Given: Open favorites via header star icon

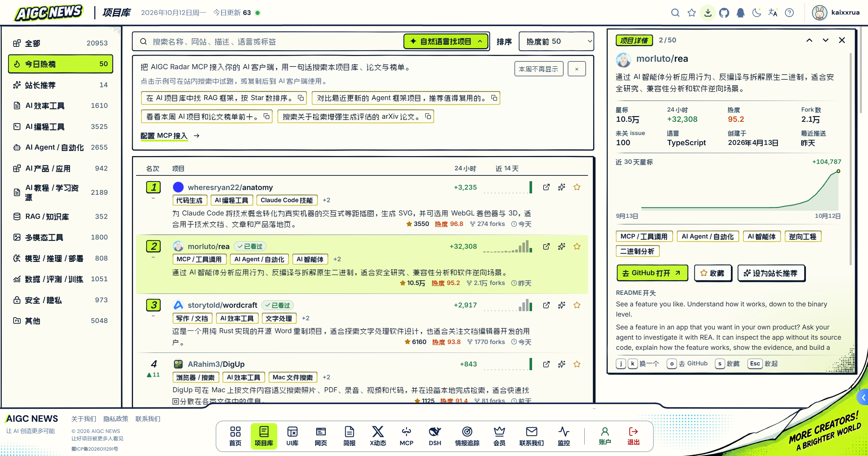Looking at the screenshot, I should pos(692,13).
